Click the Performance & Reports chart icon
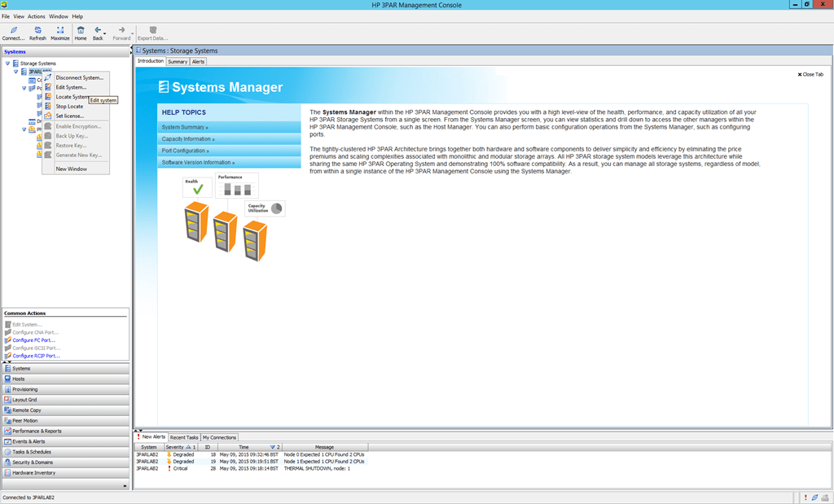 [7, 431]
